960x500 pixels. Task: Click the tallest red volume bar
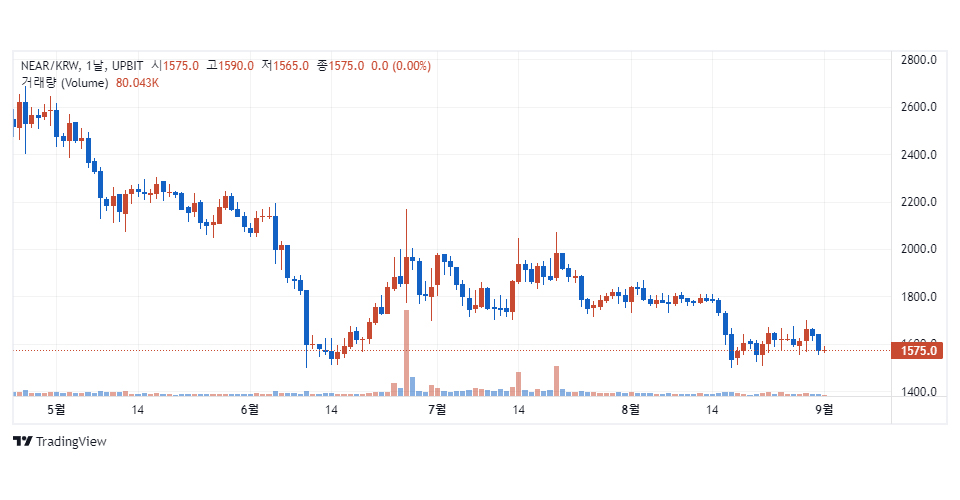click(x=407, y=352)
